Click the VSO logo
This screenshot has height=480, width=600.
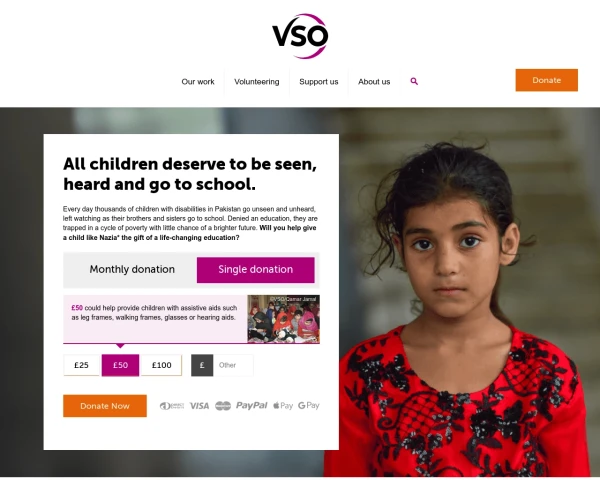pos(300,36)
